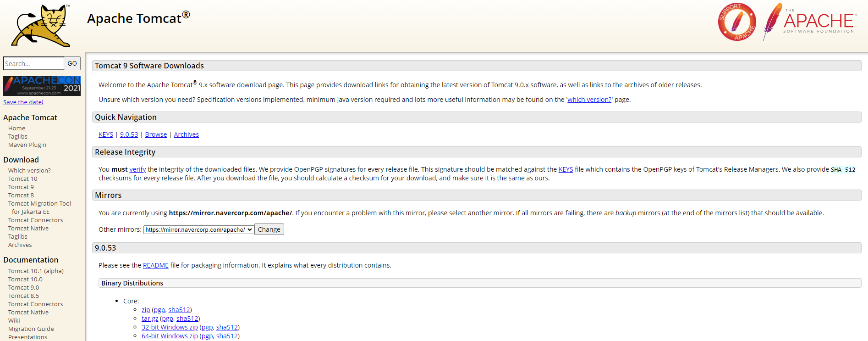Open Tomcat 8.5 documentation
Image resolution: width=868 pixels, height=341 pixels.
point(24,296)
